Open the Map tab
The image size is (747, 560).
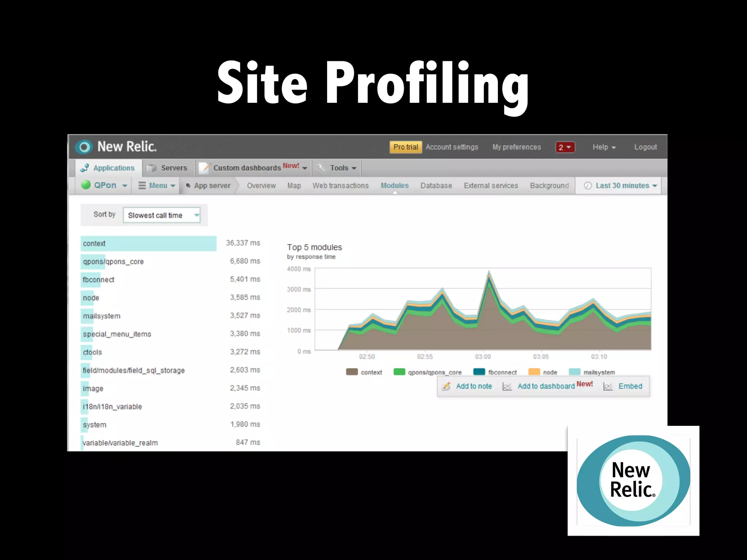point(294,186)
